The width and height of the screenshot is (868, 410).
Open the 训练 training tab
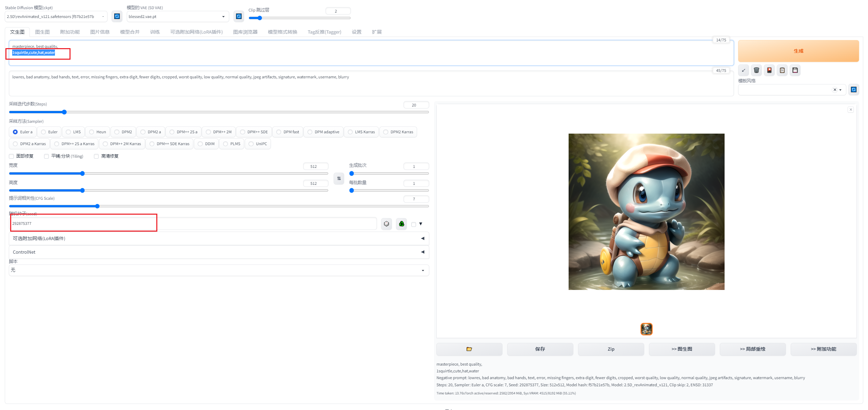coord(155,32)
